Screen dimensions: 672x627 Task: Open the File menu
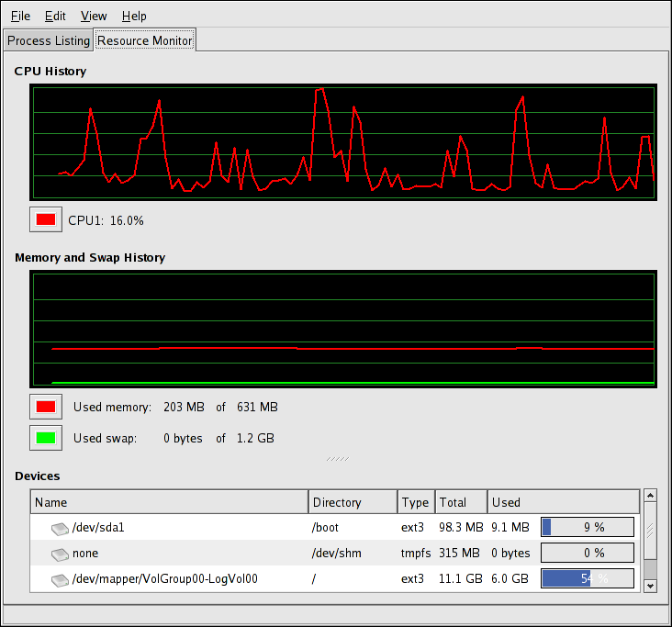[20, 16]
